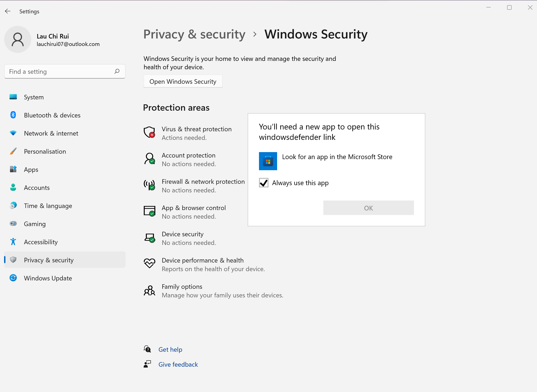Image resolution: width=537 pixels, height=392 pixels.
Task: Click the Windows Update sync icon
Action: tap(13, 278)
